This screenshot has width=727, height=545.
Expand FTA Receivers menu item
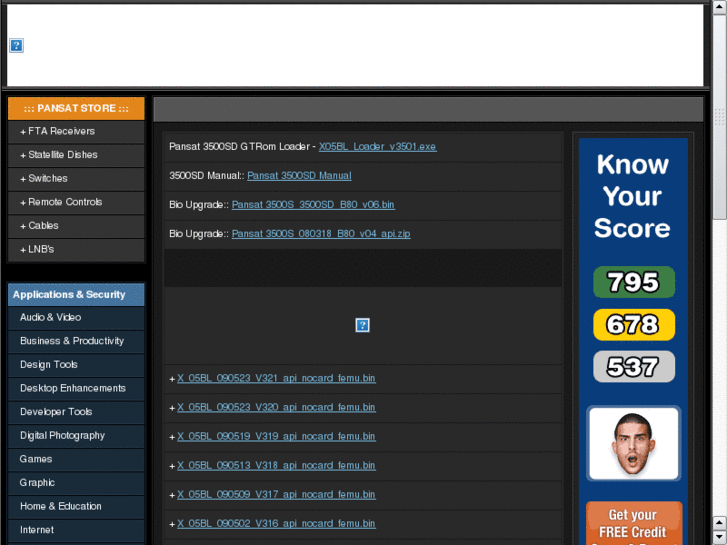pos(76,132)
